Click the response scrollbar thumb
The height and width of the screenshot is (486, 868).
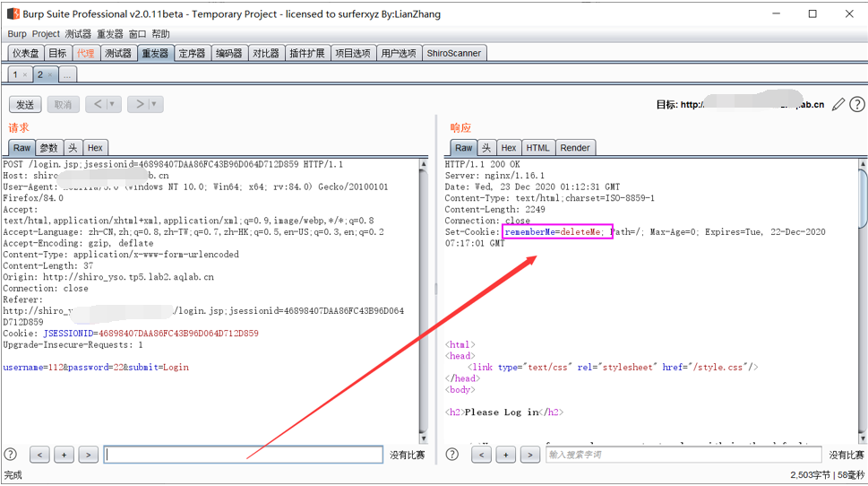[863, 198]
